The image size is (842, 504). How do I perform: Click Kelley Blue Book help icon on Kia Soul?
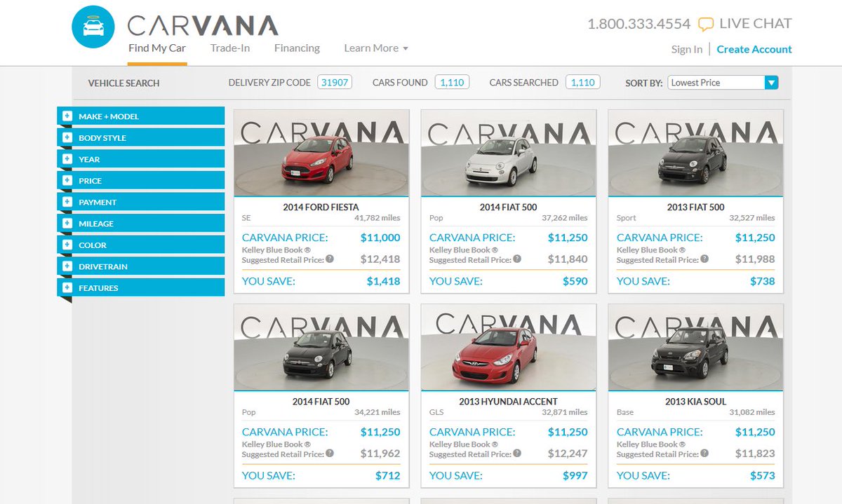pyautogui.click(x=704, y=454)
